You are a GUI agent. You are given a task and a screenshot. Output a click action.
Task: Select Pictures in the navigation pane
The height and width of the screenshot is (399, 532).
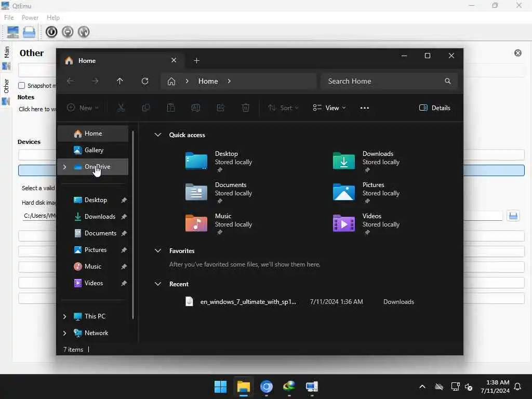point(93,250)
